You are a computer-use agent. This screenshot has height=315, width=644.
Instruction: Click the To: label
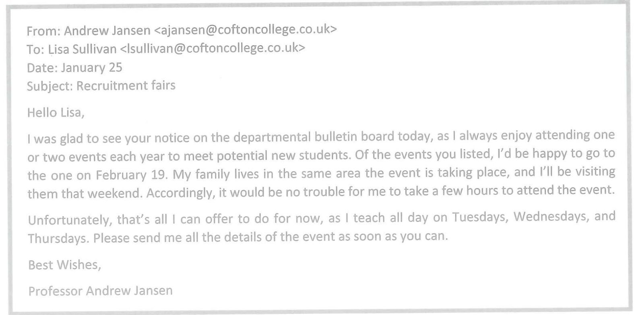35,50
